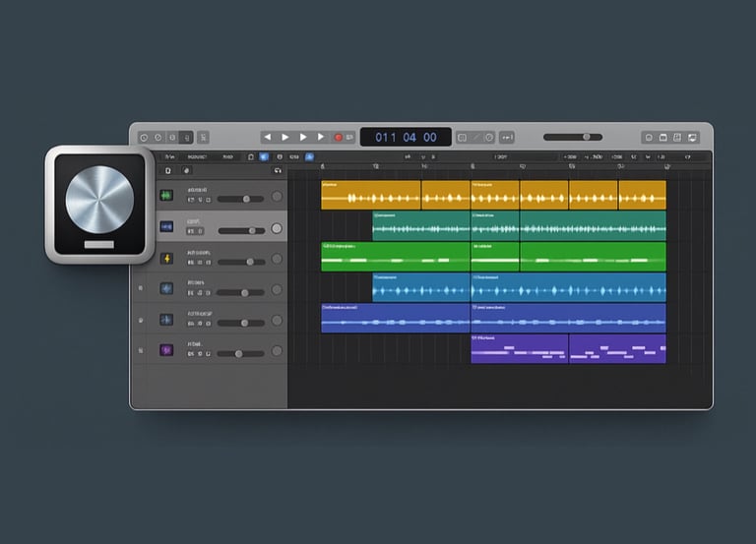Image resolution: width=756 pixels, height=544 pixels.
Task: Toggle the round button on the lightning-icon track
Action: (277, 260)
